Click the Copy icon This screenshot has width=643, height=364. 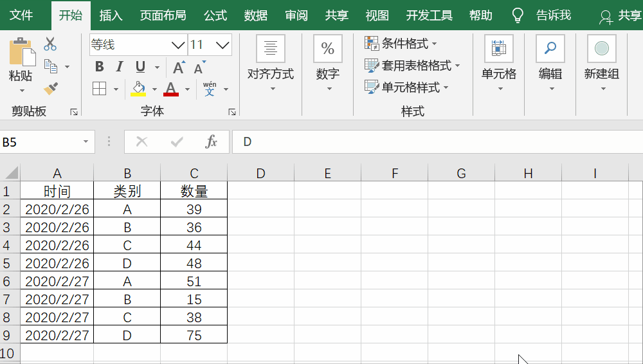50,66
